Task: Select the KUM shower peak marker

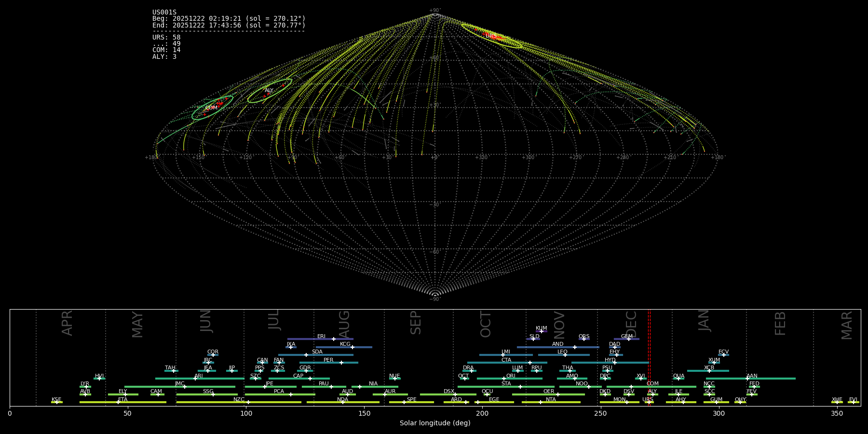Action: tap(541, 331)
